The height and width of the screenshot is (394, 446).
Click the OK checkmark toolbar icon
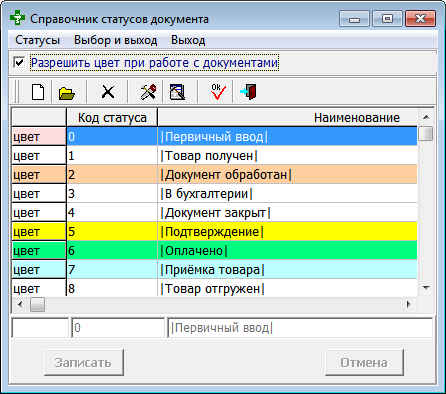218,92
